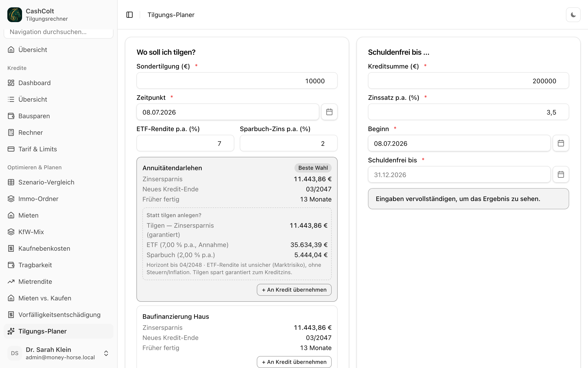Screen dimensions: 588x368
Task: Open Immo-Ordner
Action: (59, 198)
